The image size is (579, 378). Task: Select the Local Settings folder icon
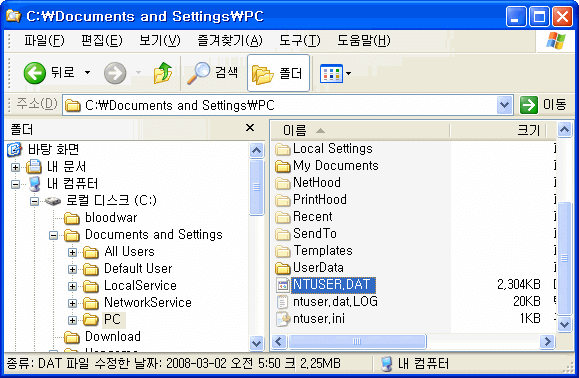click(283, 150)
